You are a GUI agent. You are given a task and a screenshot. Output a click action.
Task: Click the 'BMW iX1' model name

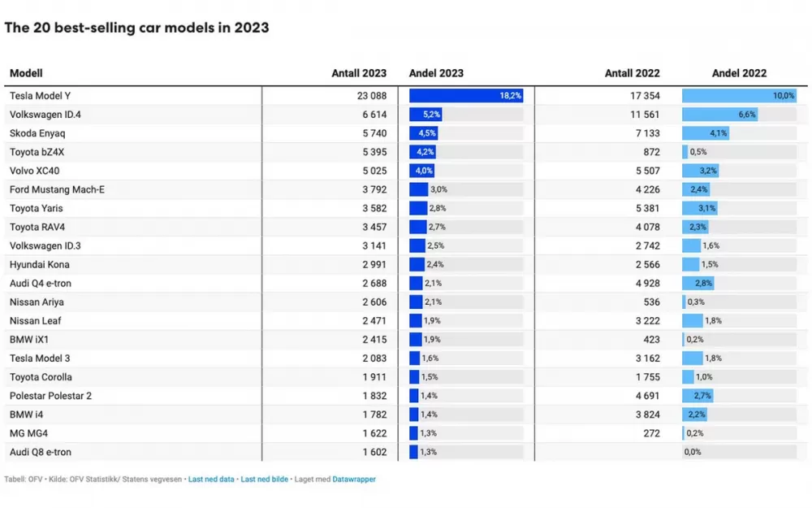(x=29, y=340)
